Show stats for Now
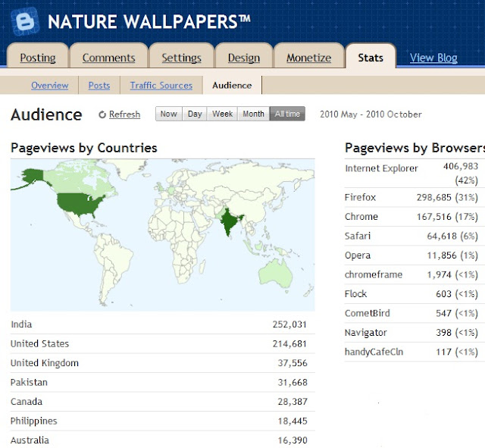 coord(169,114)
